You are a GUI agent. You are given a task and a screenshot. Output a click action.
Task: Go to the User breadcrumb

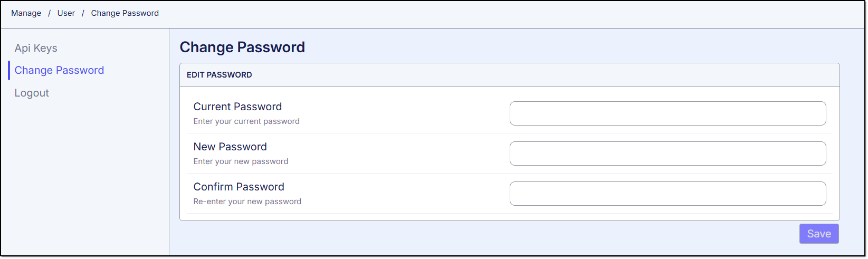[66, 13]
